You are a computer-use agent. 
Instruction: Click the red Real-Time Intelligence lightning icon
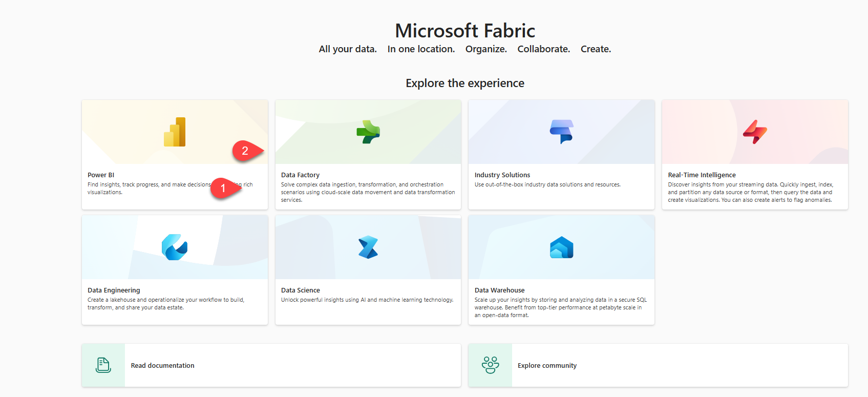coord(755,132)
